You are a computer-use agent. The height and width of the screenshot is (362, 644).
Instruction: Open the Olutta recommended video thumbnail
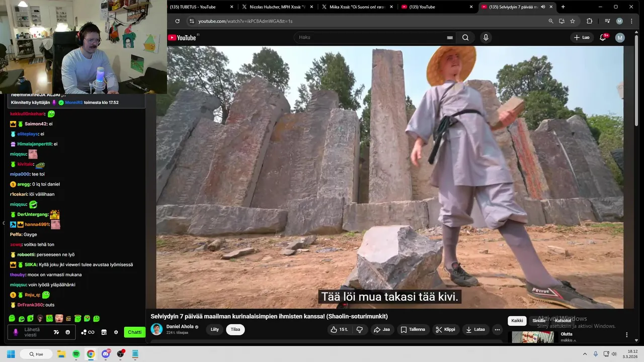click(533, 337)
